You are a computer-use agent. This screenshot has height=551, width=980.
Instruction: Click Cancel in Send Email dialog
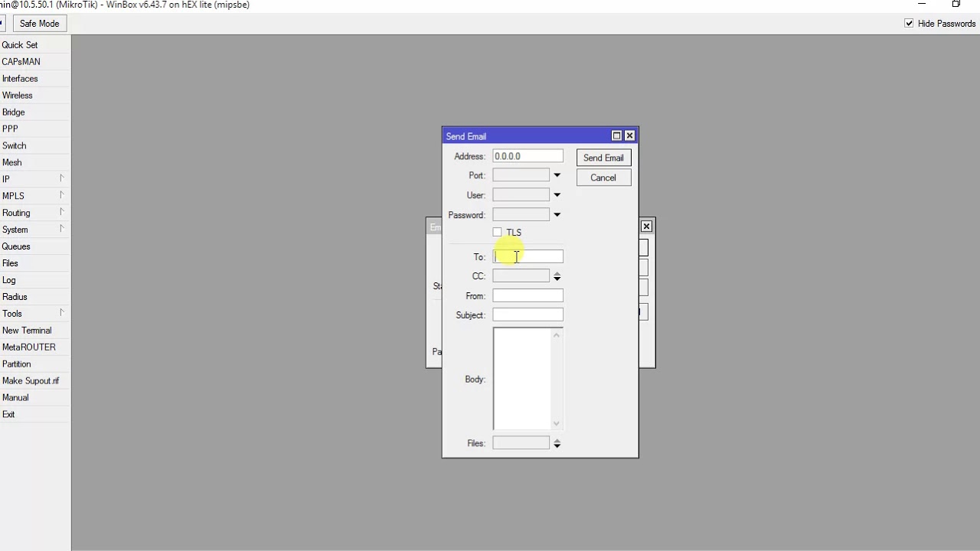[x=603, y=178]
